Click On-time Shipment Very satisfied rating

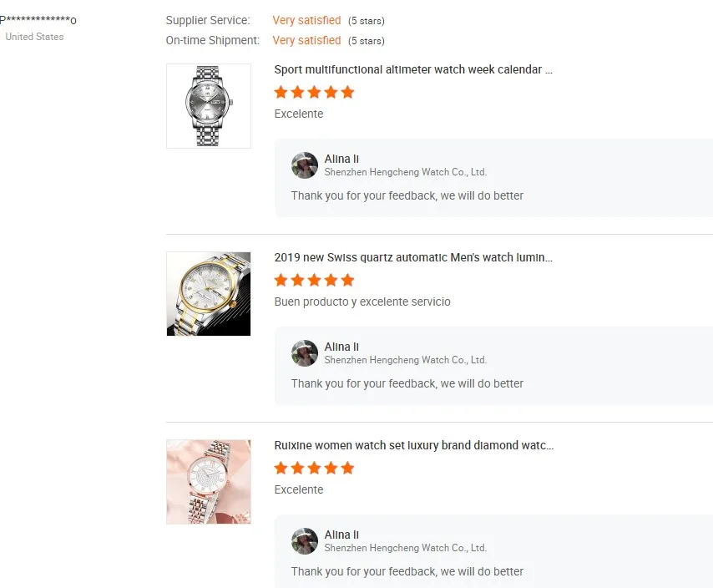pos(306,40)
